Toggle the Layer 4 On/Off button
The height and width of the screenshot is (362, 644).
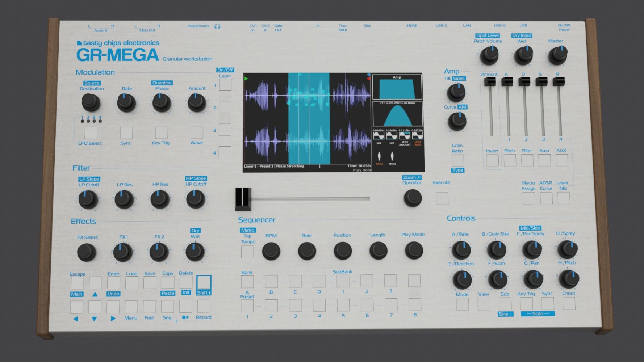(x=225, y=152)
